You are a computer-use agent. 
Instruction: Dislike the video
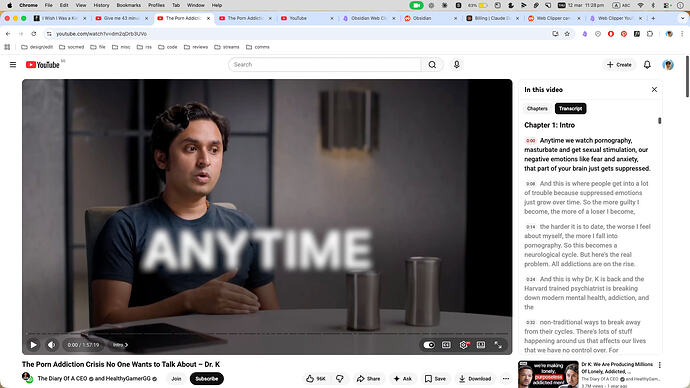(x=340, y=379)
